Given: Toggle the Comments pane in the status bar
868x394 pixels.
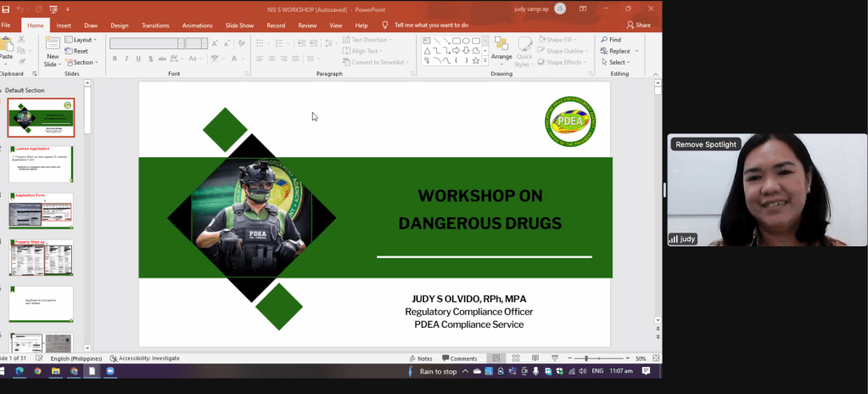Looking at the screenshot, I should [x=459, y=358].
